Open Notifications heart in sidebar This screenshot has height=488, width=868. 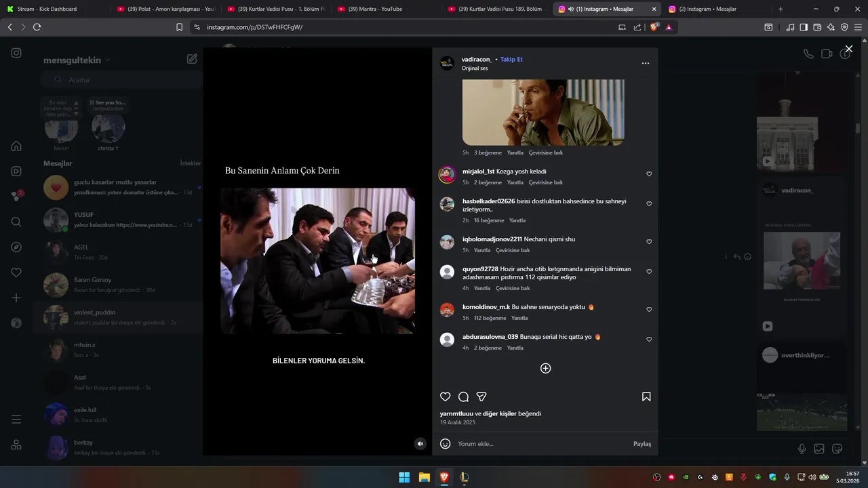[16, 272]
